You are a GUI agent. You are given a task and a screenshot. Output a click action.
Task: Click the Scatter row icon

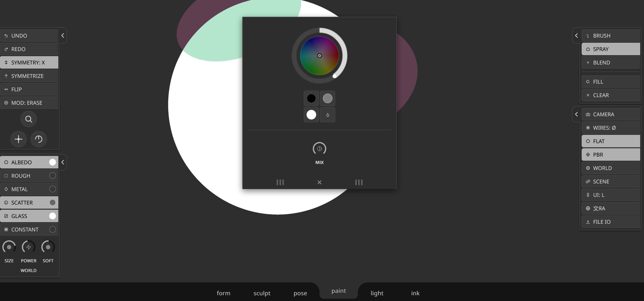coord(6,203)
